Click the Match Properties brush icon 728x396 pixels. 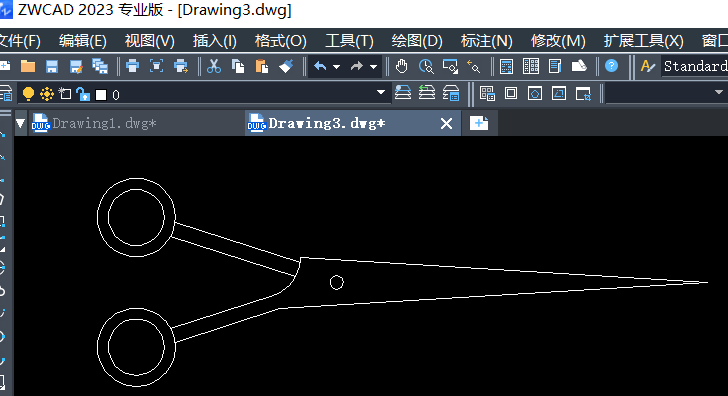[286, 66]
